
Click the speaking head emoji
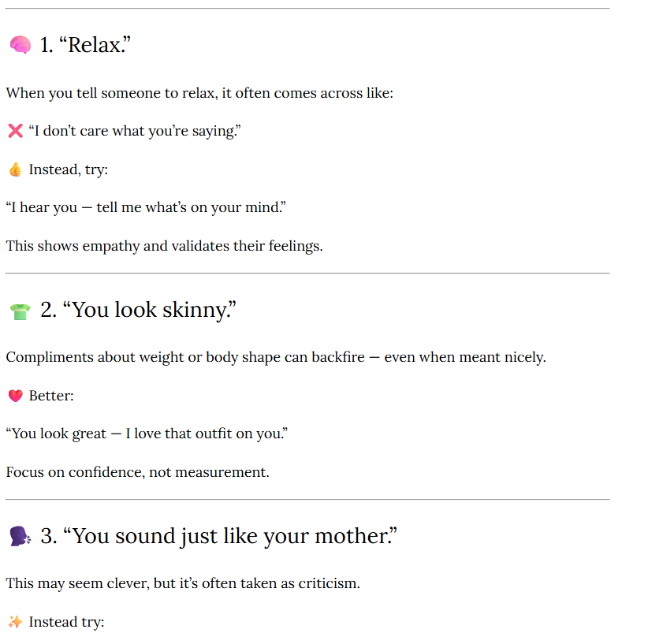pos(20,537)
